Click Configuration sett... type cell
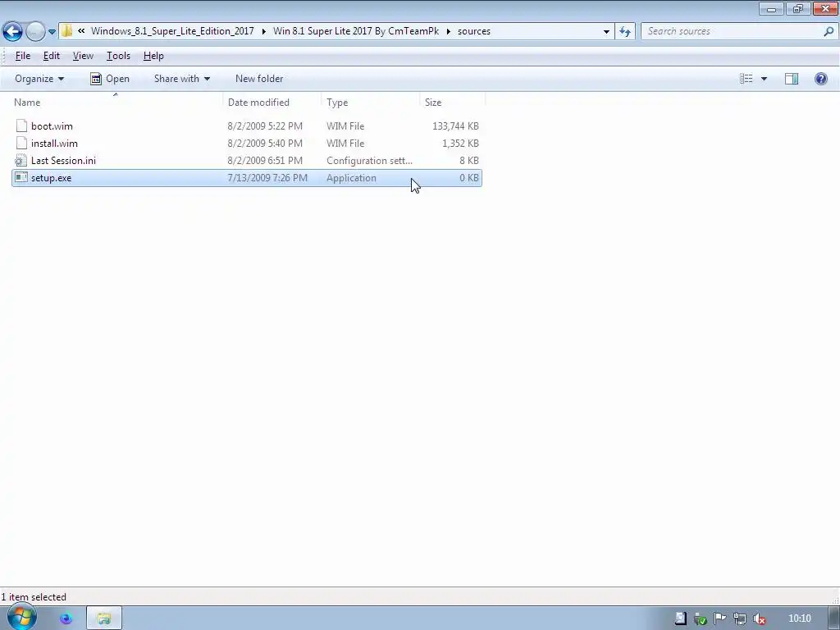840x630 pixels. tap(369, 160)
